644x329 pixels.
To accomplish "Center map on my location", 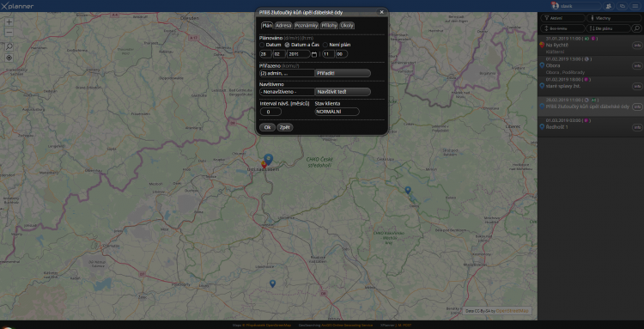I will (x=9, y=58).
